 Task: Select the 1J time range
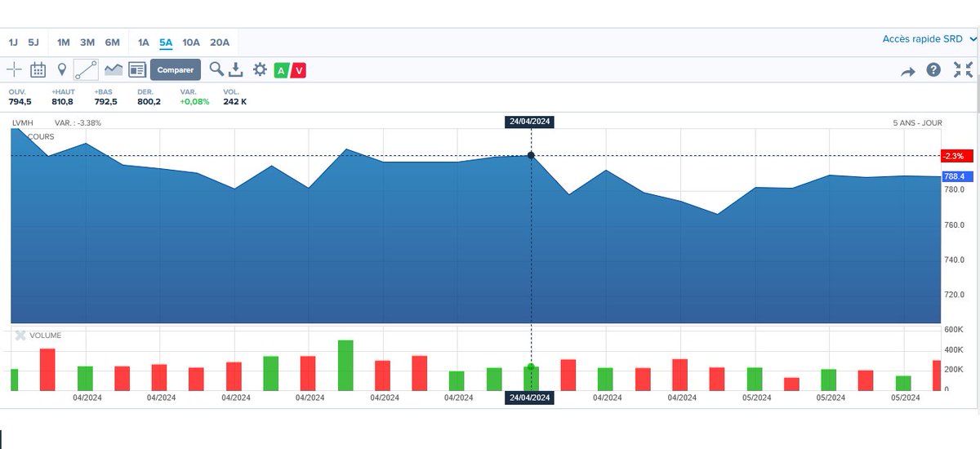[x=14, y=42]
